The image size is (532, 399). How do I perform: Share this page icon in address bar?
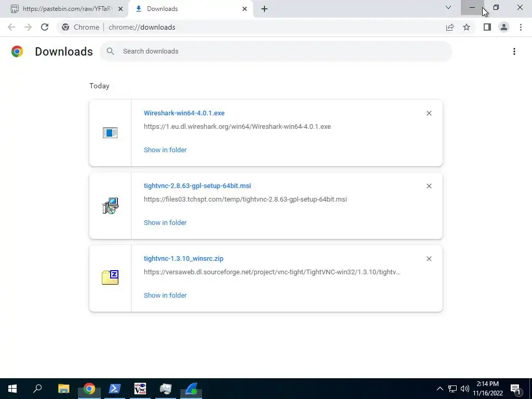pyautogui.click(x=450, y=27)
